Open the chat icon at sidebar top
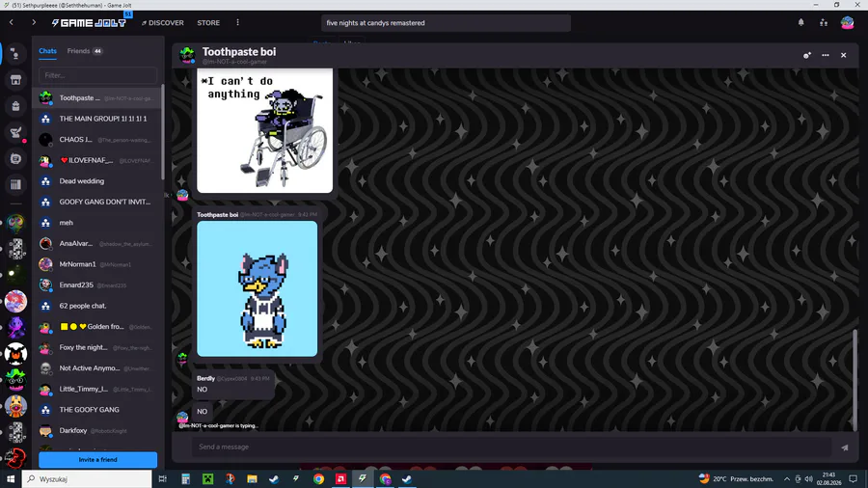Viewport: 868px width, 488px height. (x=15, y=54)
